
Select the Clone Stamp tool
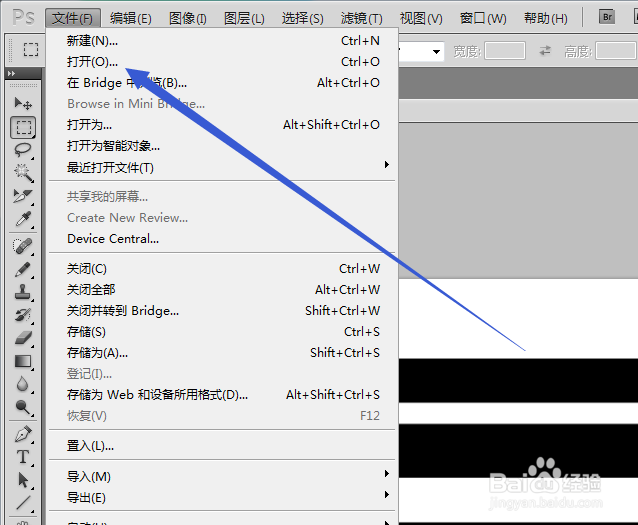(x=23, y=292)
